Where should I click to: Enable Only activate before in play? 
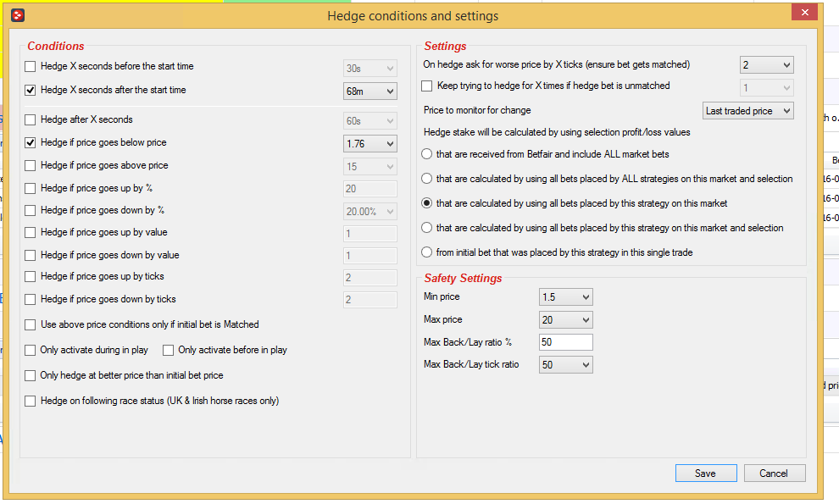[x=169, y=350]
